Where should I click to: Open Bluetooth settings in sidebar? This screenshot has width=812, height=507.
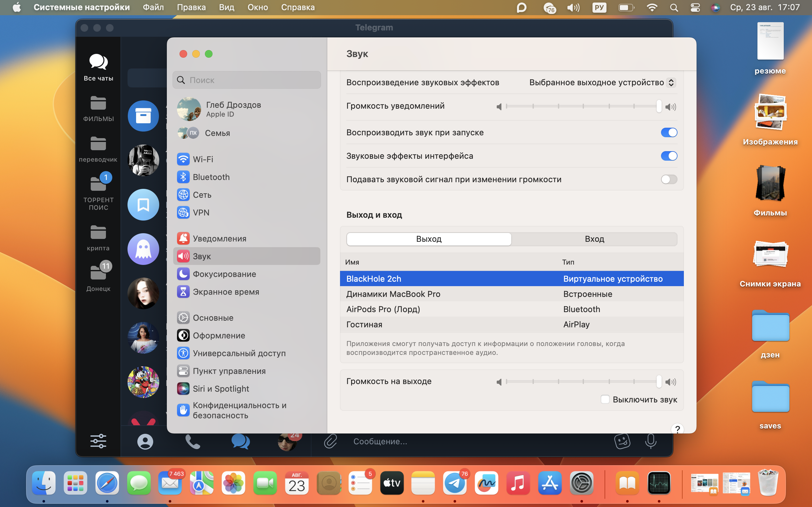coord(211,177)
